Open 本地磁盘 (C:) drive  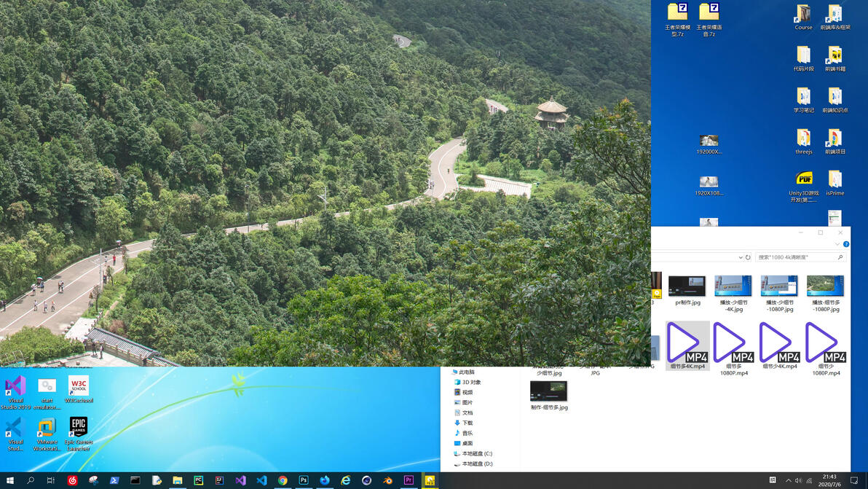click(x=473, y=453)
